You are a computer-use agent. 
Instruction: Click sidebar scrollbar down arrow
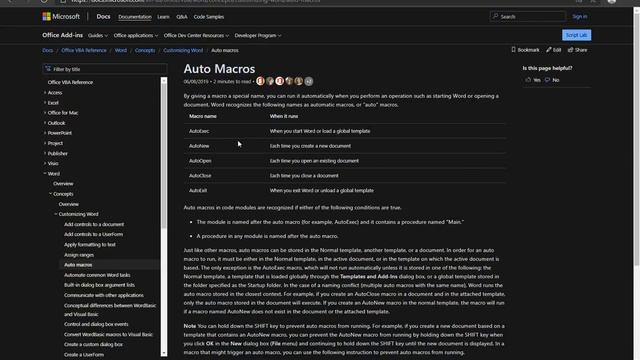pos(164,353)
